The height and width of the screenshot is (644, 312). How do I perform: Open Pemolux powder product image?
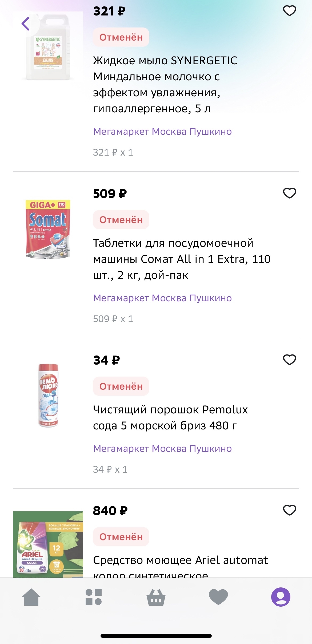click(x=48, y=396)
